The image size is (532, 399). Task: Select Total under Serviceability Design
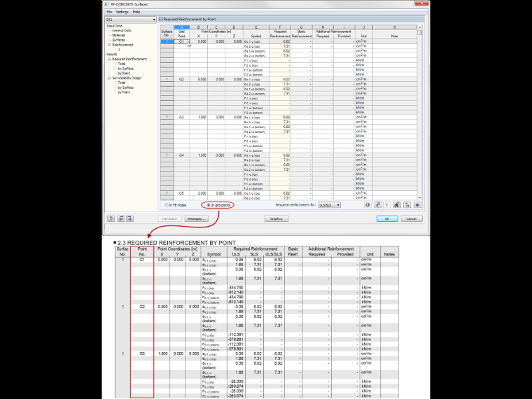point(122,83)
